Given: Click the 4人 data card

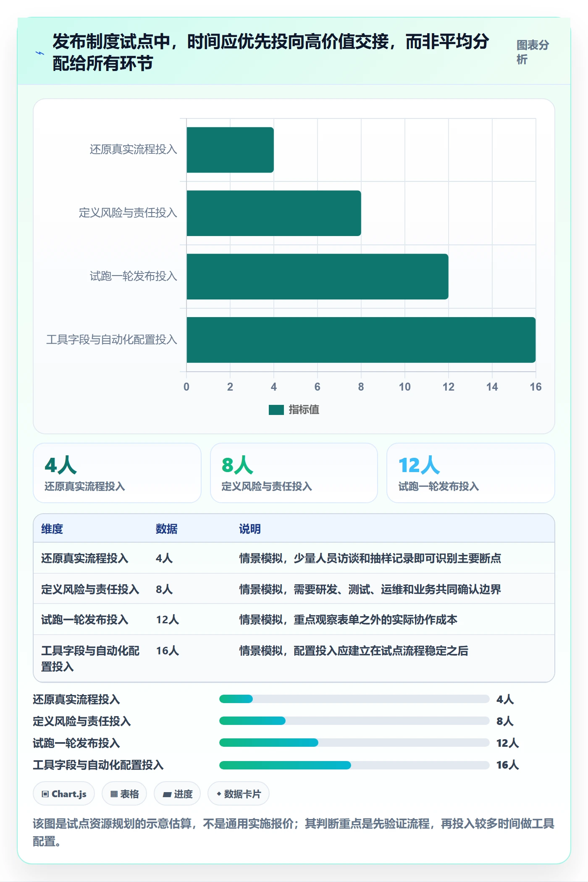Looking at the screenshot, I should tap(117, 473).
